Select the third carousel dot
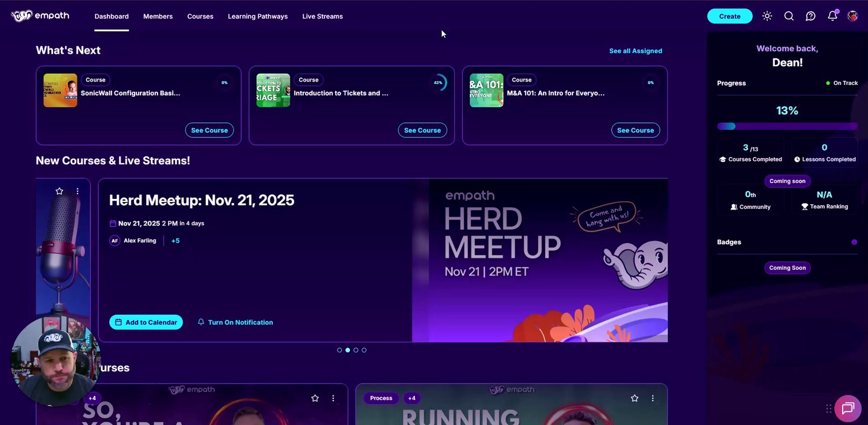This screenshot has height=425, width=868. point(356,350)
